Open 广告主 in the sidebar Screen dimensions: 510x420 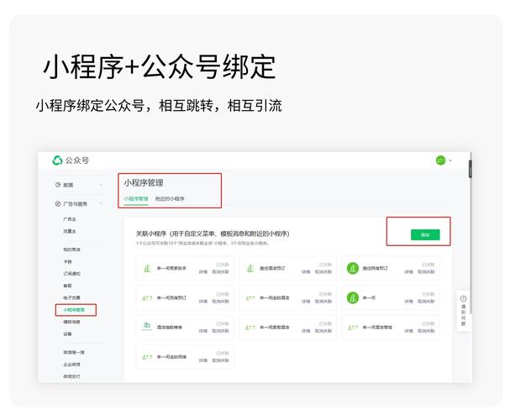point(70,219)
